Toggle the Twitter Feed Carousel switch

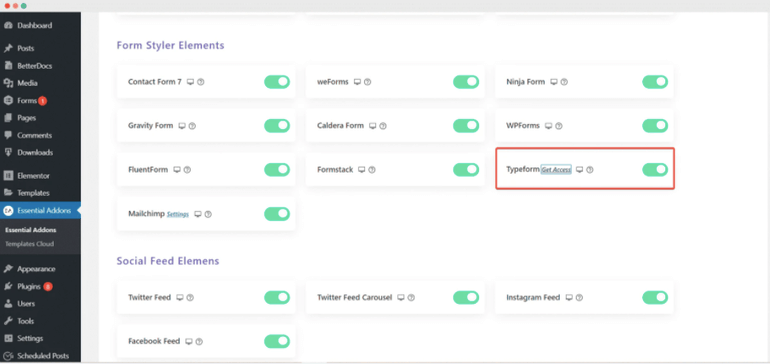(466, 298)
